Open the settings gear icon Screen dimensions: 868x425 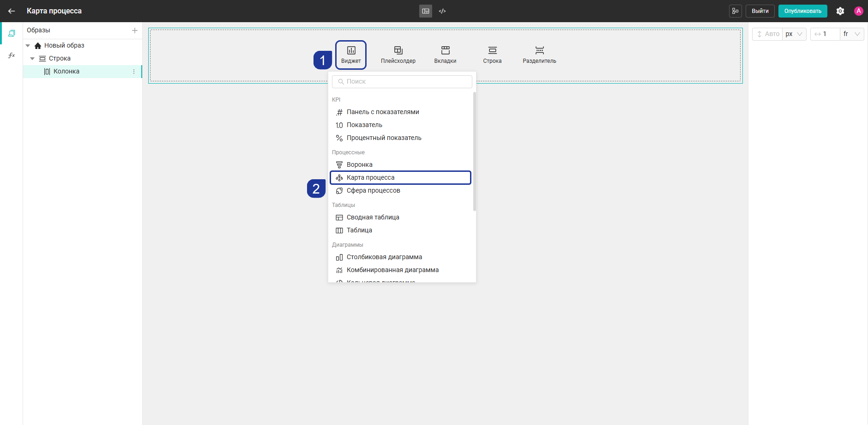click(x=840, y=11)
